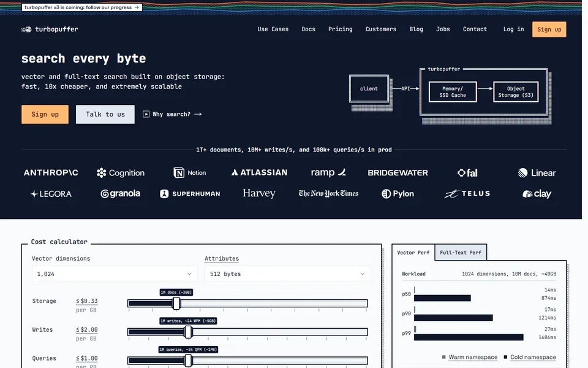The width and height of the screenshot is (588, 368).
Task: Open the Contact page
Action: coord(475,29)
